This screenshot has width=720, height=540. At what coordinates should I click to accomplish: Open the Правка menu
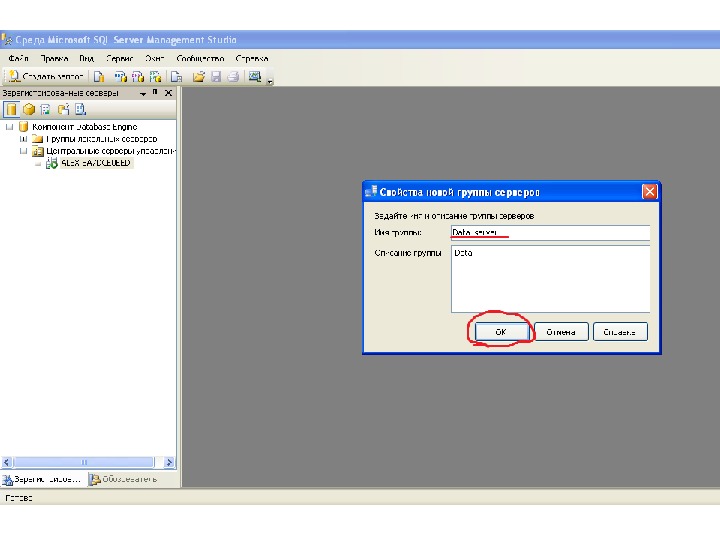coord(54,58)
